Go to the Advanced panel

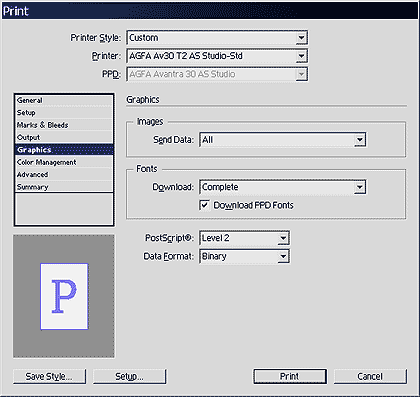point(64,175)
